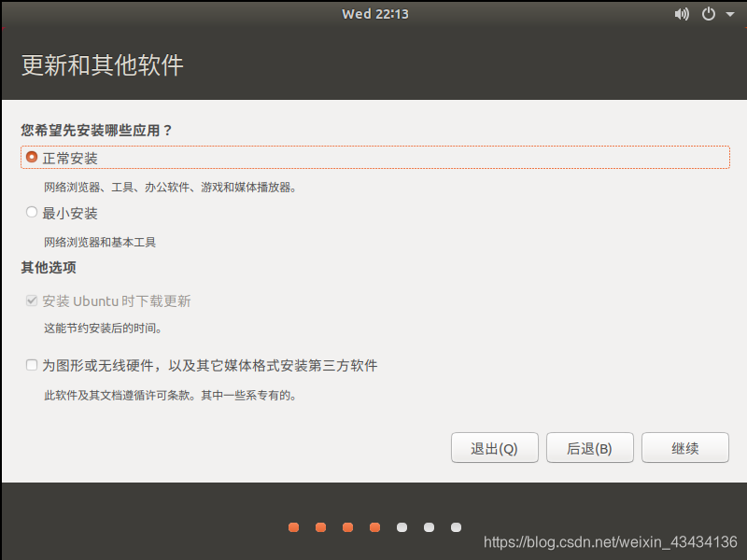Click the 其他选项 section heading
Screen dimensions: 747x560
49,268
